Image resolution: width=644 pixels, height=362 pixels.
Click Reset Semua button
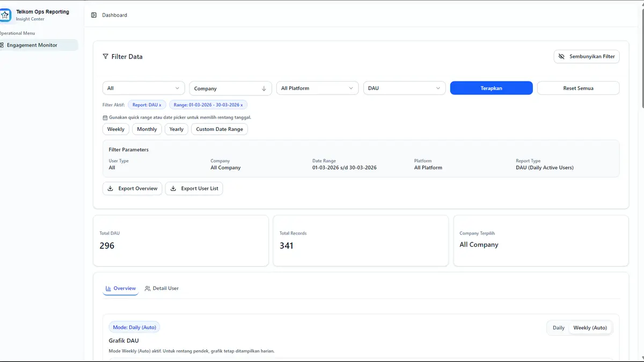click(x=579, y=88)
